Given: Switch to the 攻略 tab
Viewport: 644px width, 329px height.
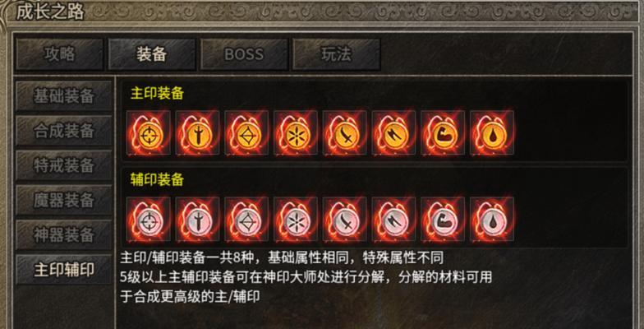Looking at the screenshot, I should click(x=59, y=54).
